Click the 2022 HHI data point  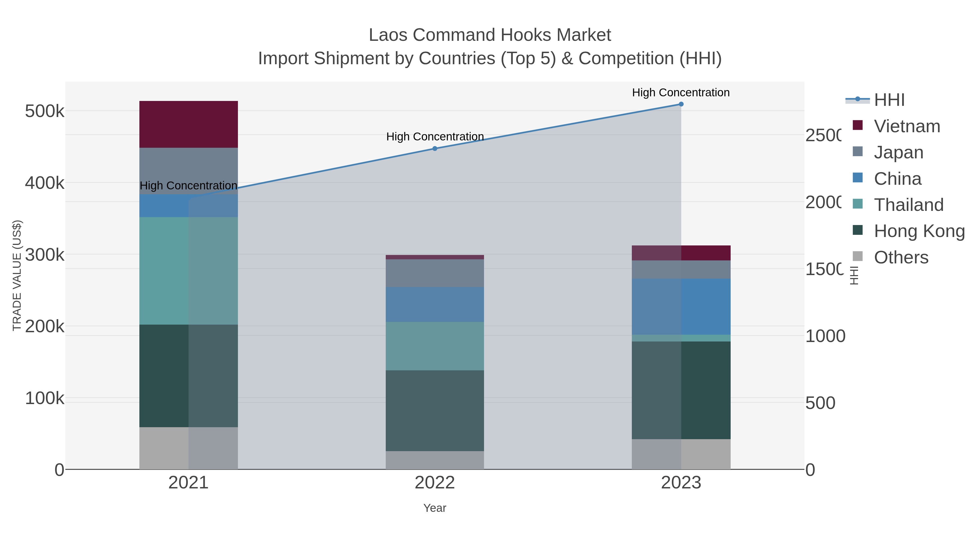point(435,149)
